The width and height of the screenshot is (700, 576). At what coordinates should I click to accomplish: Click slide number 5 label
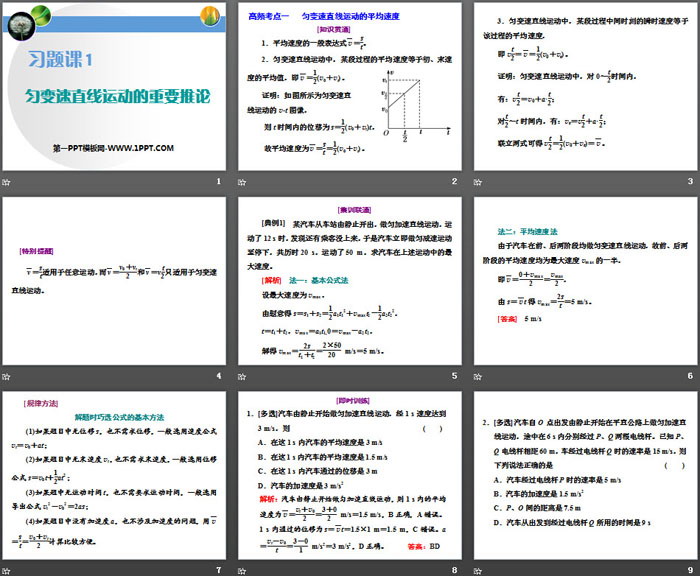coord(454,376)
